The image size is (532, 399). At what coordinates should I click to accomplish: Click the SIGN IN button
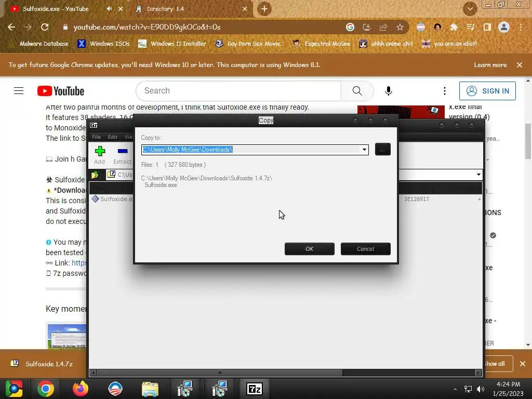point(487,91)
